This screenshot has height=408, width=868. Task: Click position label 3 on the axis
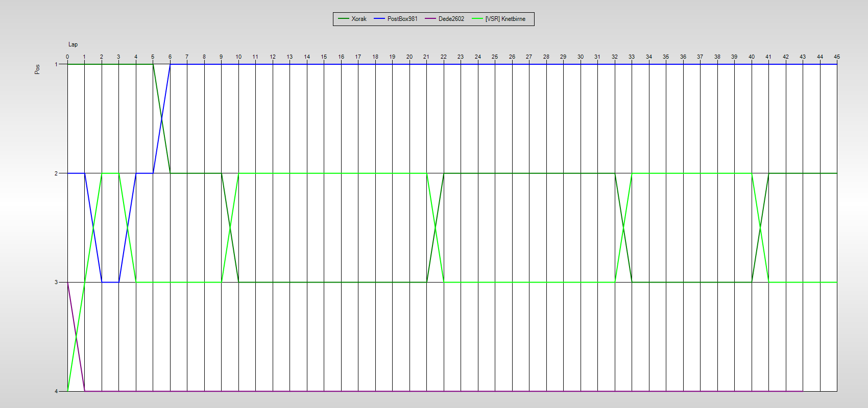click(56, 282)
